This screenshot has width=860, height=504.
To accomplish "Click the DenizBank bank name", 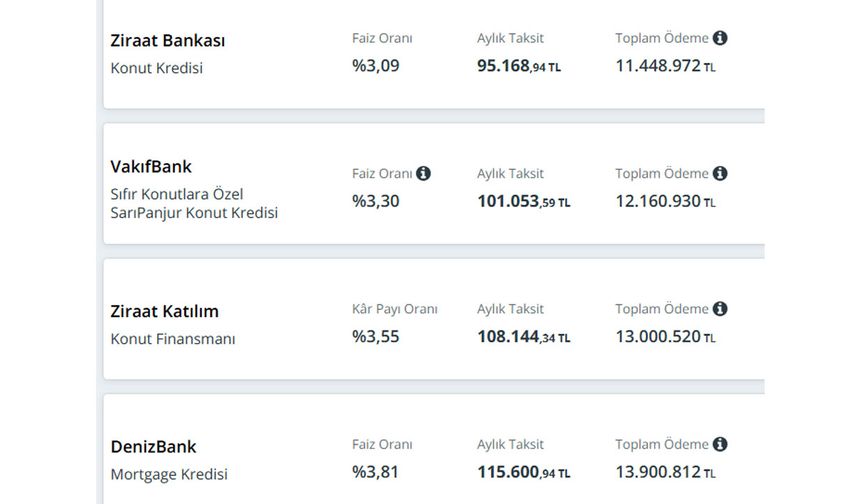I will coord(153,447).
